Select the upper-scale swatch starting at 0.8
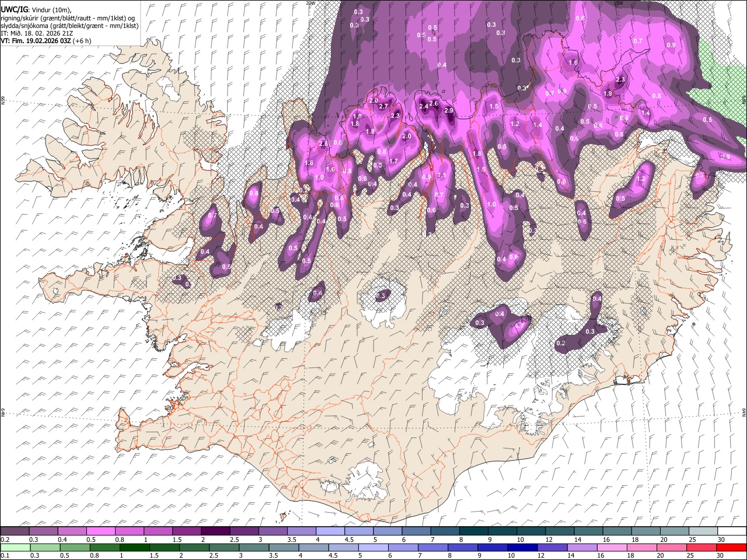Image resolution: width=747 pixels, height=560 pixels. pos(130,531)
